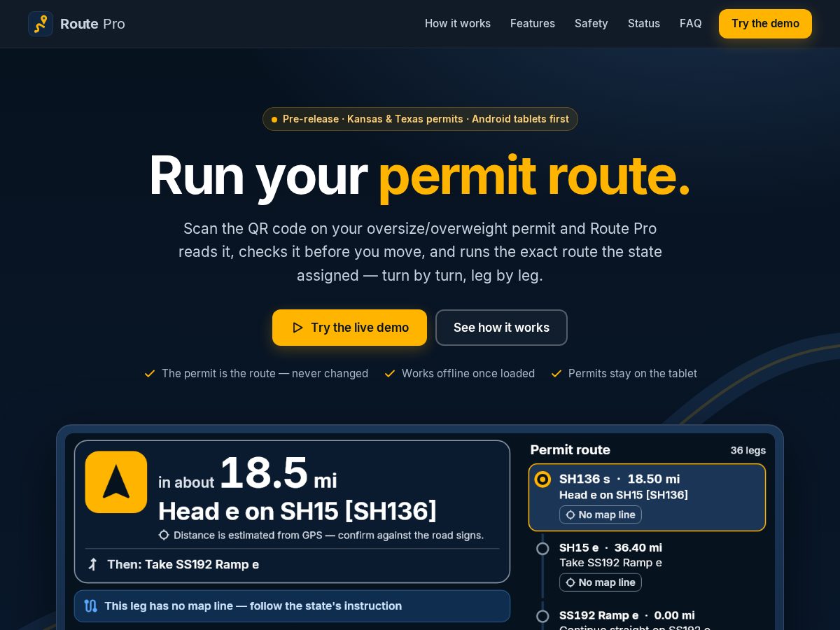Select the SH136 s 18.50 mi leg card
Viewport: 840px width, 630px height.
coord(647,497)
